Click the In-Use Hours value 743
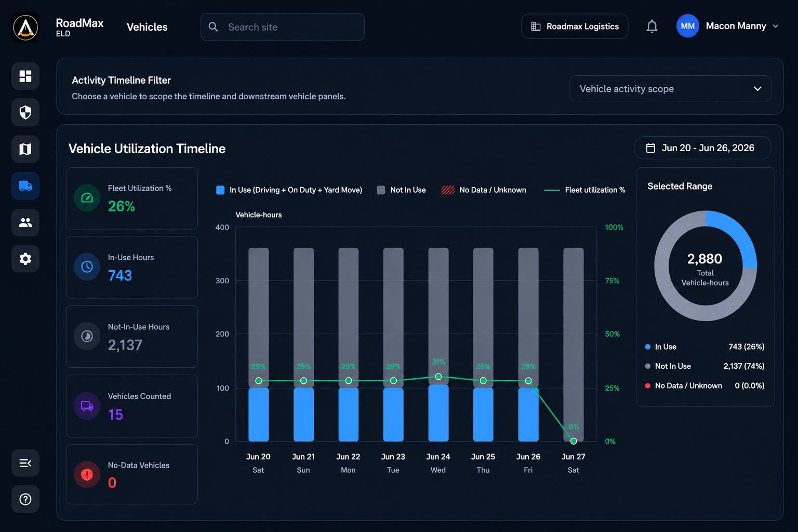 pos(120,275)
